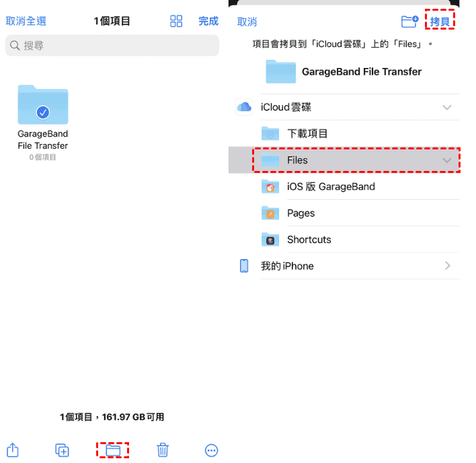
Task: Click the 搜尋 search field
Action: 112,46
